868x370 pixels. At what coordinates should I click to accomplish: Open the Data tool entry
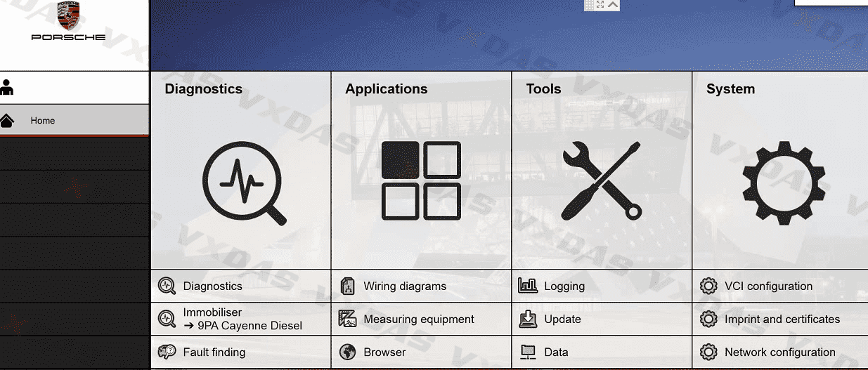(x=556, y=352)
